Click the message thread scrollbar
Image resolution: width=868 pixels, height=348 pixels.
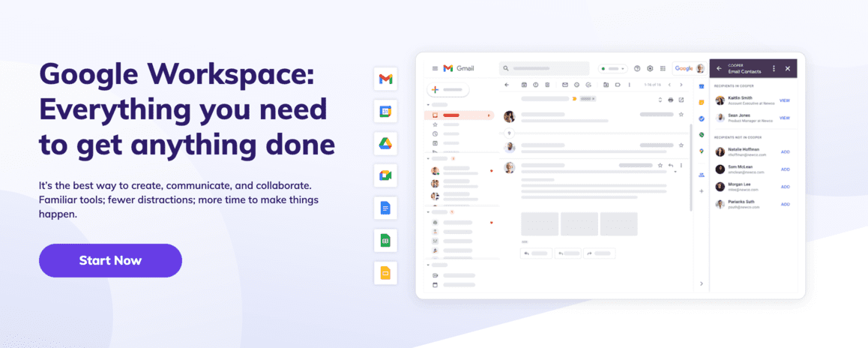click(x=691, y=167)
